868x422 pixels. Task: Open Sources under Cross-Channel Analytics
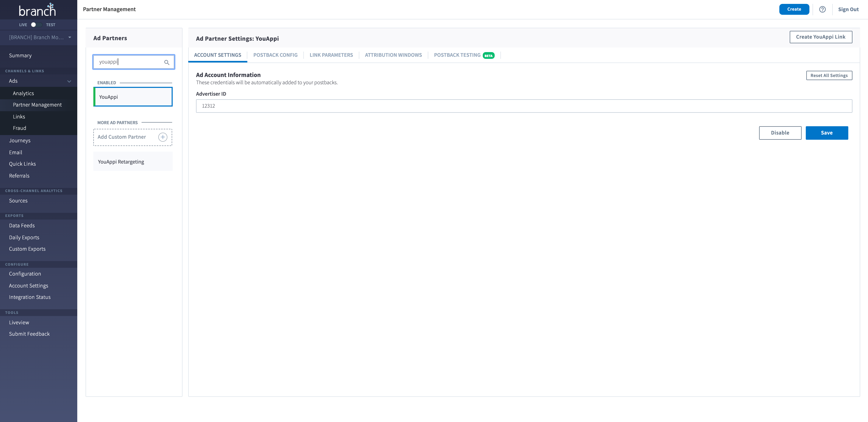[x=18, y=201]
